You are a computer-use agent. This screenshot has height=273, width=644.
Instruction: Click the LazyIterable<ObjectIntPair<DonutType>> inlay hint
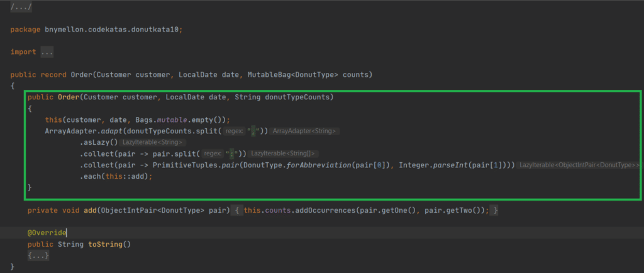(579, 165)
